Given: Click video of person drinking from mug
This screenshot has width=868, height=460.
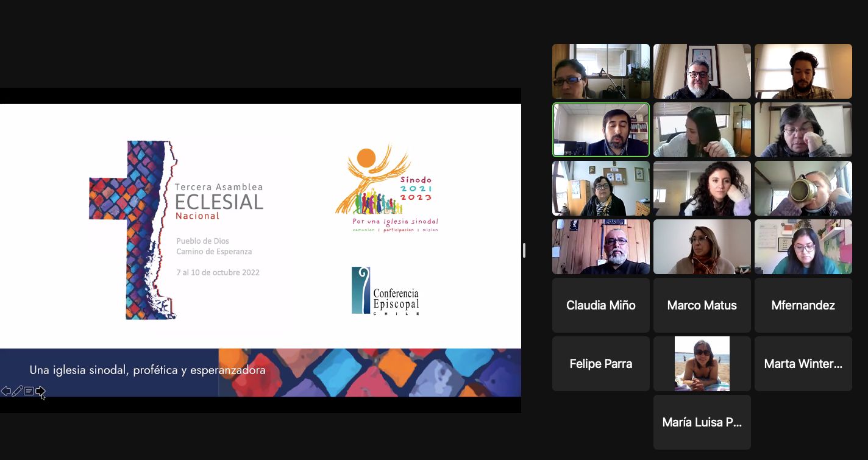Looking at the screenshot, I should [x=803, y=188].
